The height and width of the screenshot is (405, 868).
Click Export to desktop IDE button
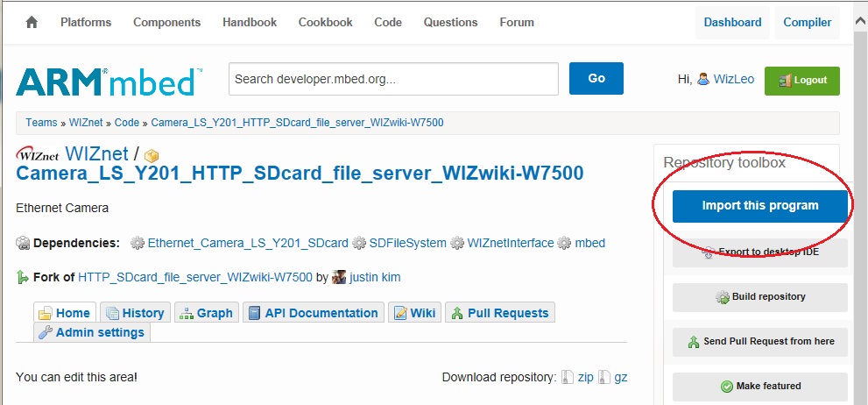click(x=760, y=252)
